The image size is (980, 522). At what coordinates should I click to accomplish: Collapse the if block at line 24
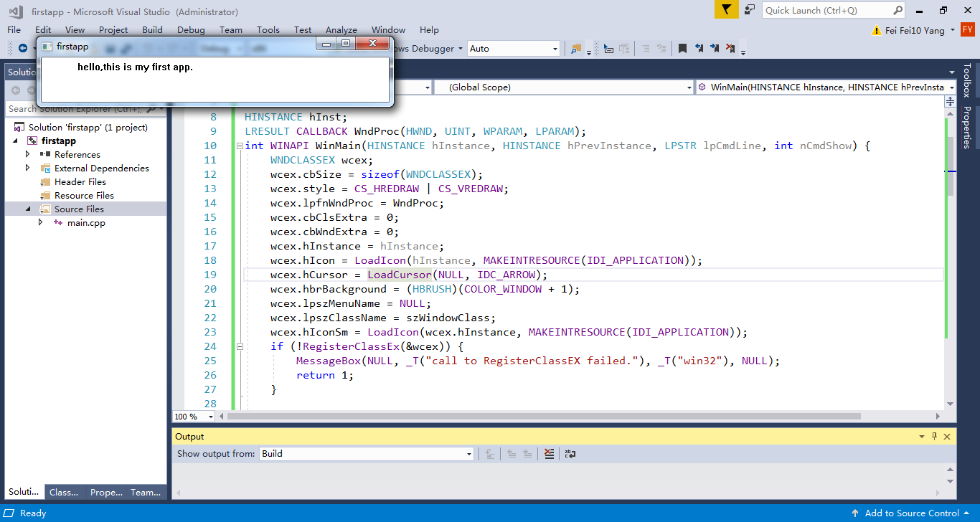tap(240, 346)
